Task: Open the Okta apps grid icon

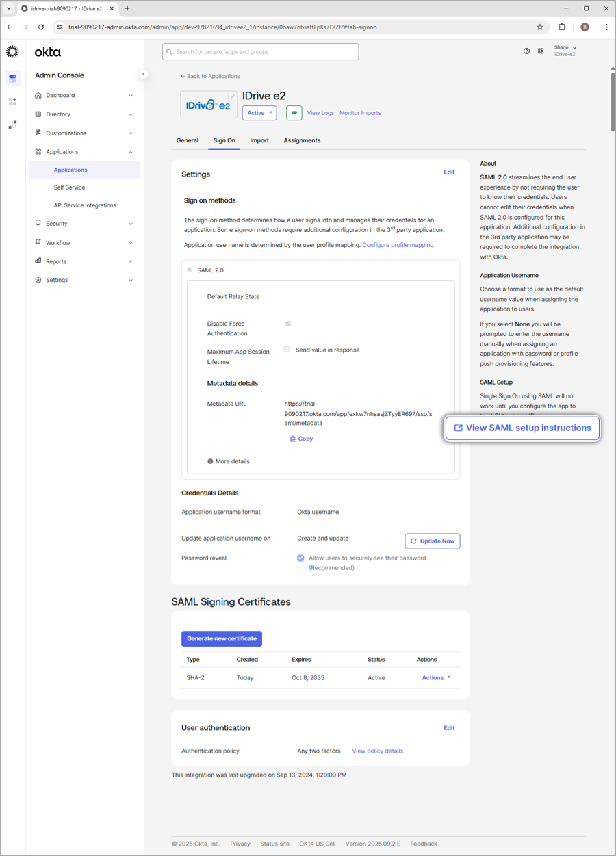Action: pyautogui.click(x=541, y=51)
